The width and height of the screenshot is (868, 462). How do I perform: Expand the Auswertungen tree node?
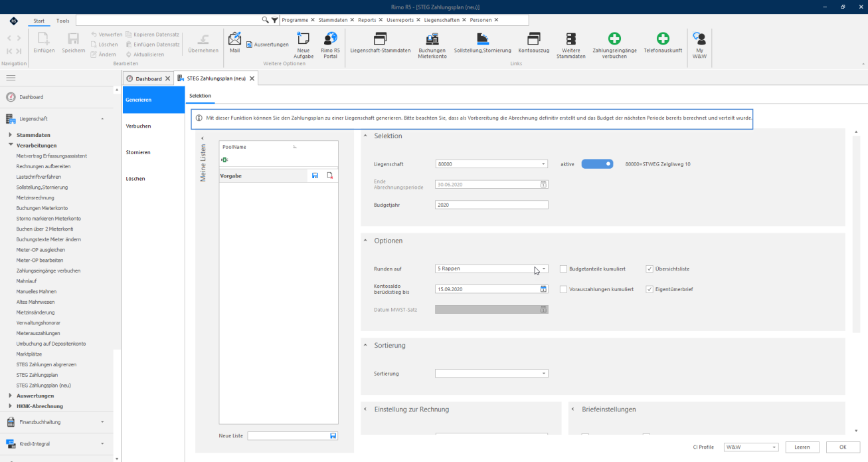pyautogui.click(x=11, y=396)
